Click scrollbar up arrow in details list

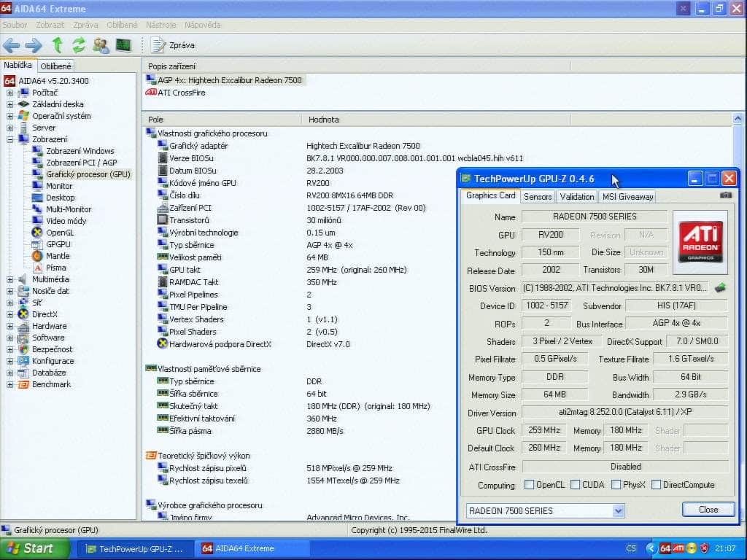(x=738, y=119)
